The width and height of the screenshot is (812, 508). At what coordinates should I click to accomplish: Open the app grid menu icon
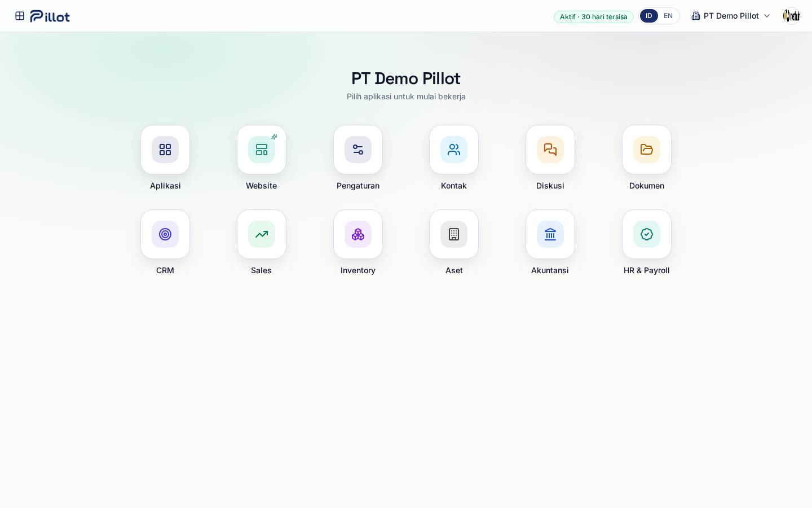pyautogui.click(x=20, y=16)
